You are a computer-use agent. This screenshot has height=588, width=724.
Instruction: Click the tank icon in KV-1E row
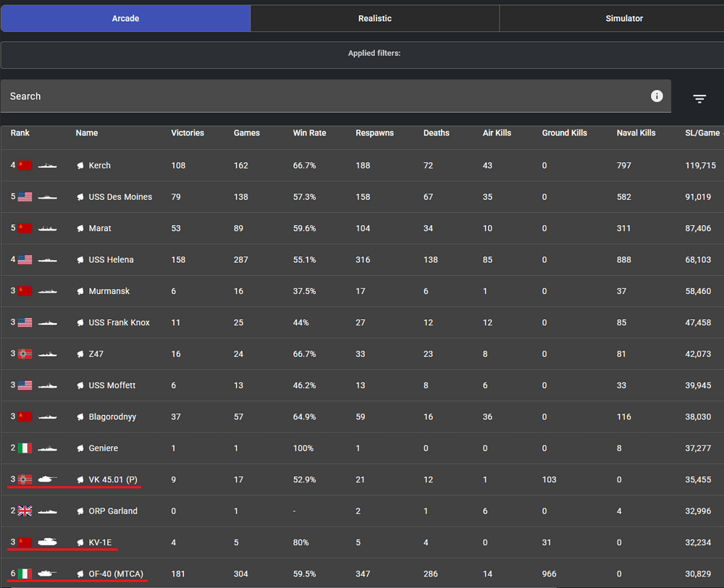click(x=47, y=542)
